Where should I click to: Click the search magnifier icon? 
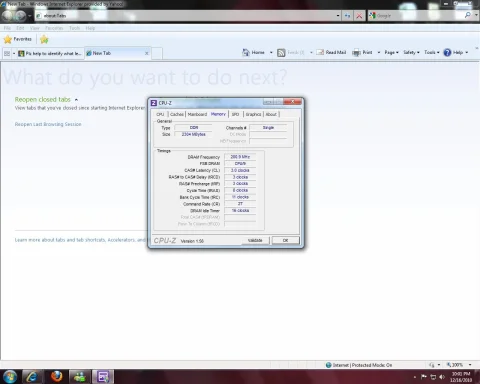tap(468, 15)
